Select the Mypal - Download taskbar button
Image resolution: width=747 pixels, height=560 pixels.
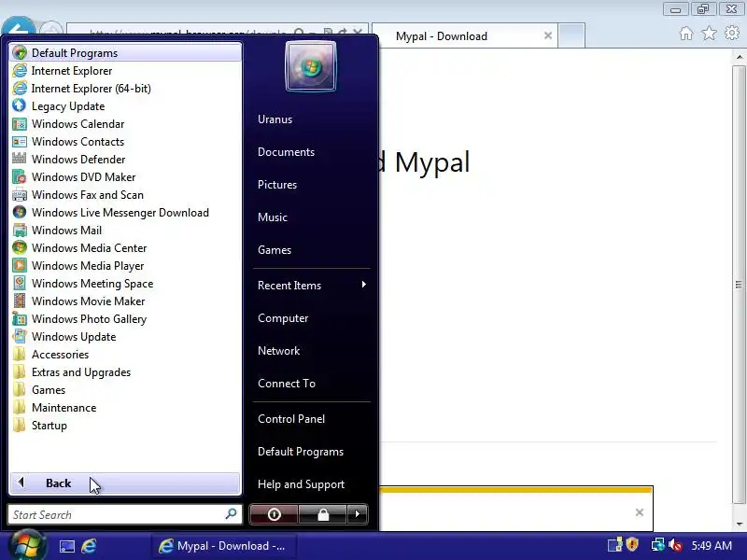coord(224,546)
